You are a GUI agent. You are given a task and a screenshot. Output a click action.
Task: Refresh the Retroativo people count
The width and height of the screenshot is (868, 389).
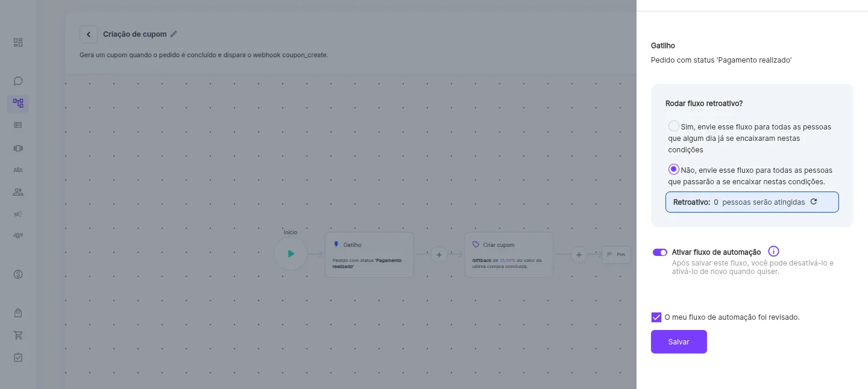(x=814, y=202)
